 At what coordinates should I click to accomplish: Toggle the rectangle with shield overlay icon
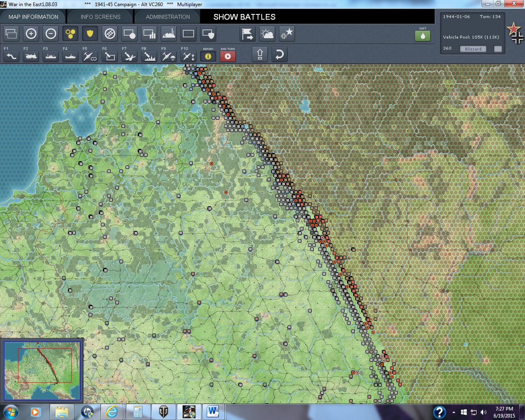tap(208, 34)
